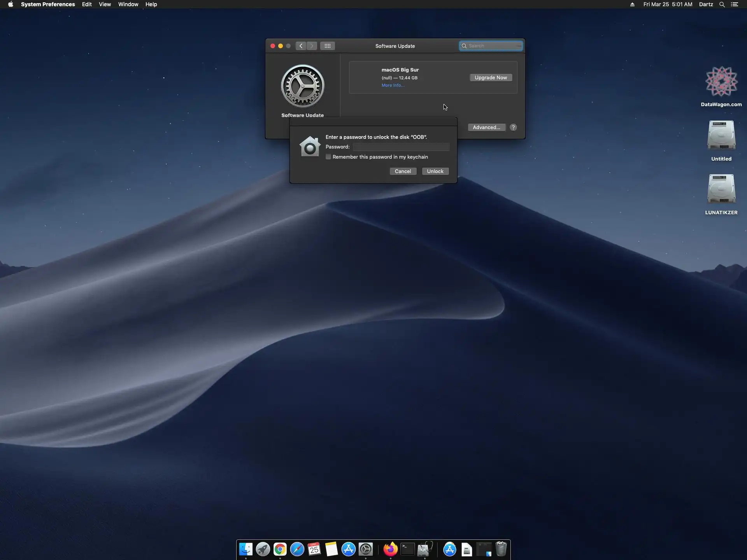Open Disk Utility from the dock
The height and width of the screenshot is (560, 747).
425,549
